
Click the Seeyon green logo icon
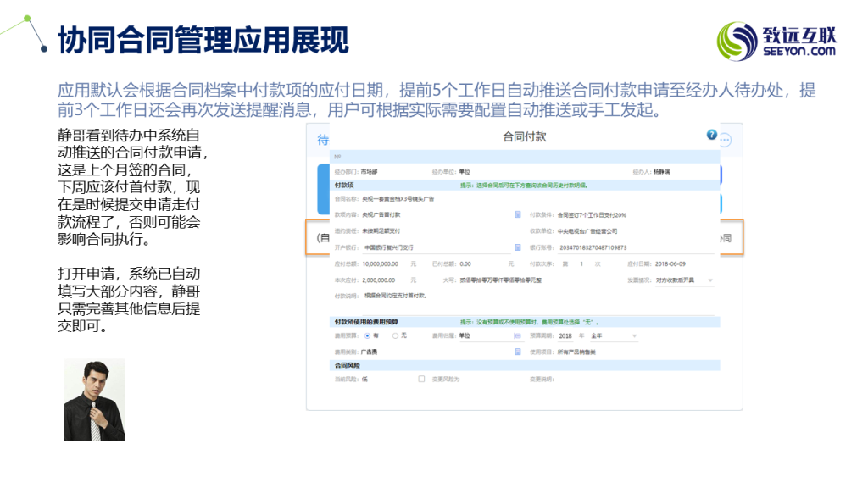click(737, 41)
